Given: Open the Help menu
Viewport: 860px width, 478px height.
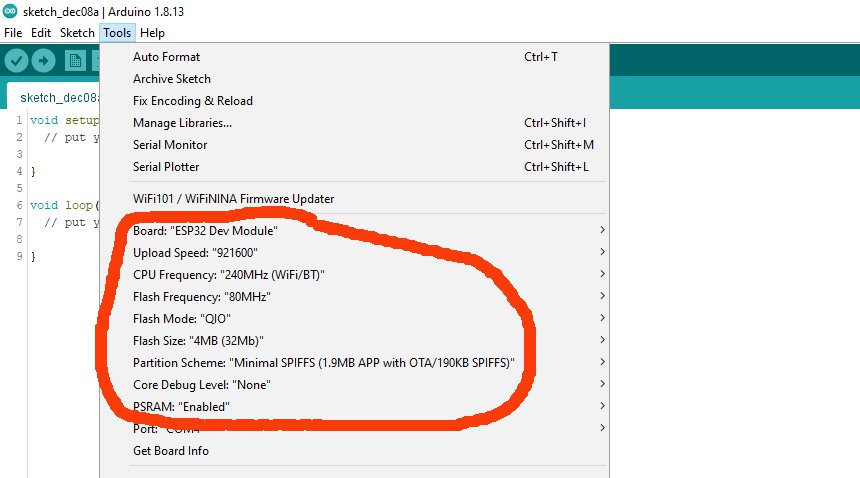Looking at the screenshot, I should (x=152, y=33).
